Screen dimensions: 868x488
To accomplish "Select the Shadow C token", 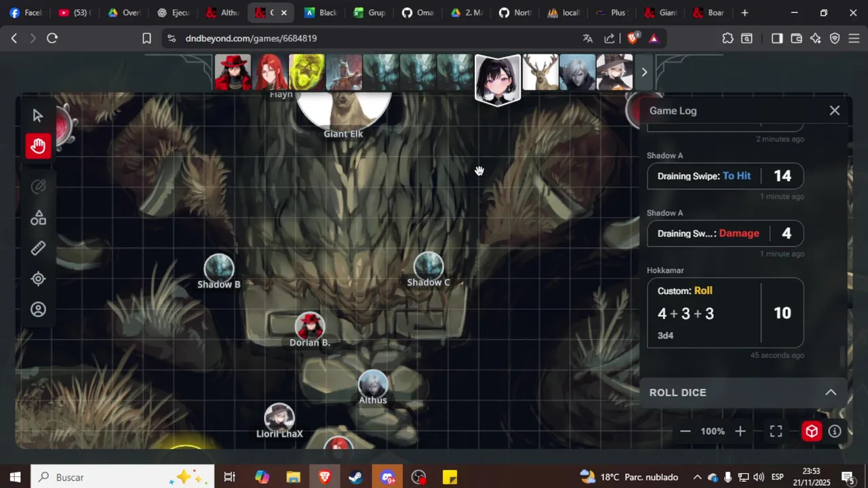I will 429,266.
